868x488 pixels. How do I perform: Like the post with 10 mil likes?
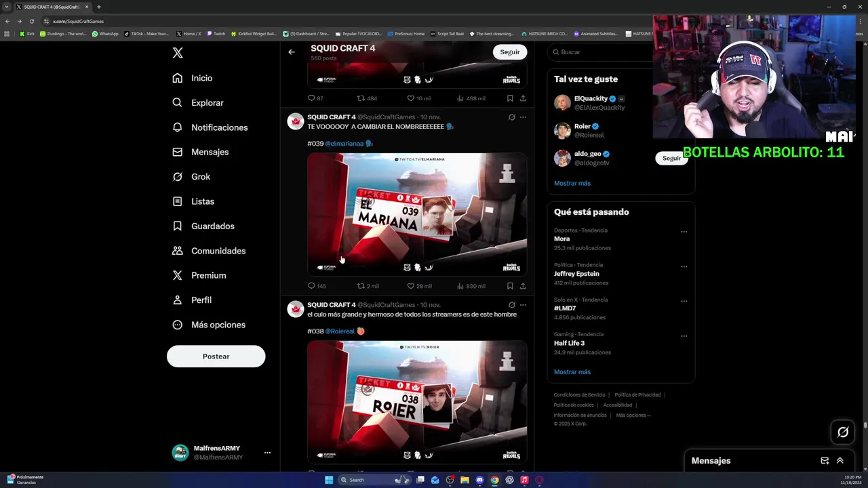pyautogui.click(x=418, y=98)
